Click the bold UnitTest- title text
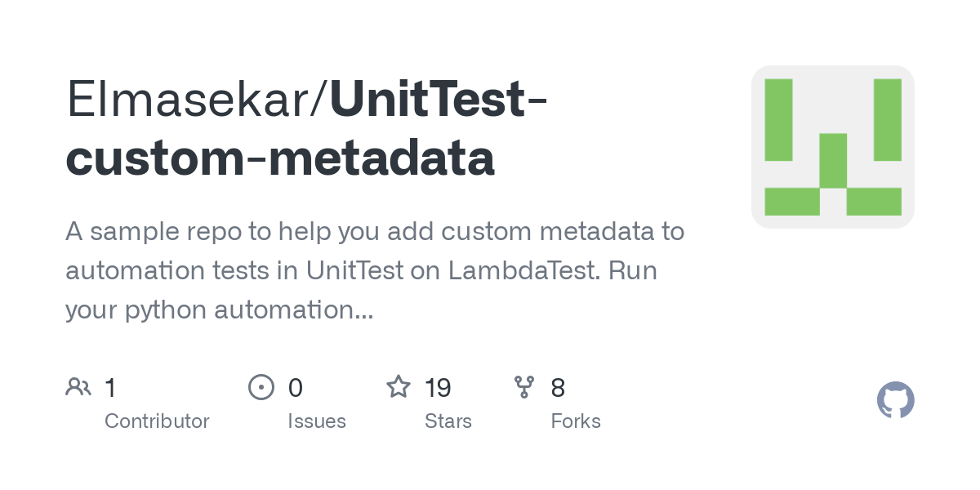980x490 pixels. (439, 101)
